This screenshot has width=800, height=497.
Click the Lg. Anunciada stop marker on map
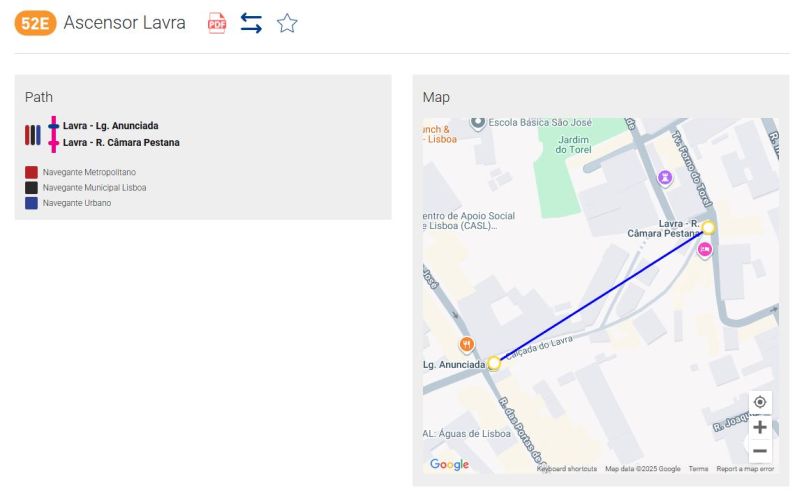pyautogui.click(x=493, y=363)
